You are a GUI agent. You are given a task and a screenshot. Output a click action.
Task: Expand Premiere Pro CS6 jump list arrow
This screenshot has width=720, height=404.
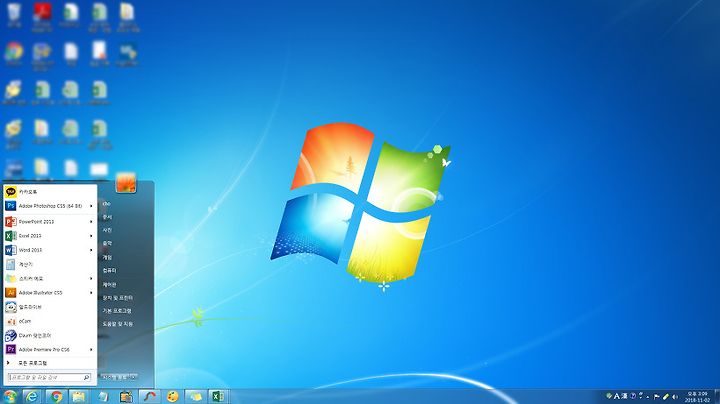click(x=91, y=350)
